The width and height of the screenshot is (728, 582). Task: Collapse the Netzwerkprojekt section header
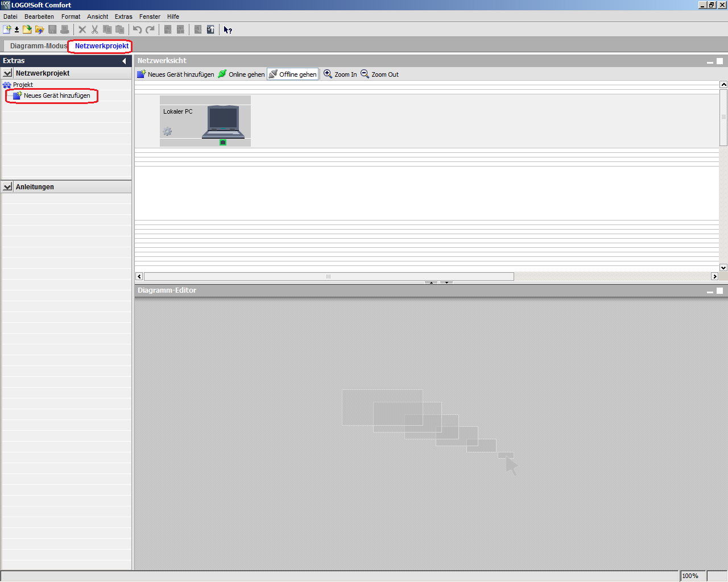7,73
